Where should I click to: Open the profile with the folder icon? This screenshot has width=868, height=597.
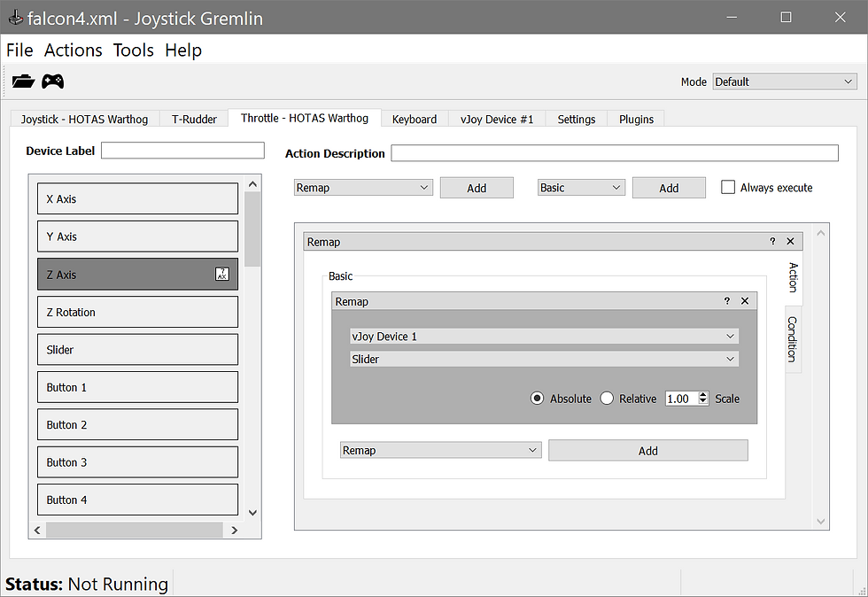[23, 81]
